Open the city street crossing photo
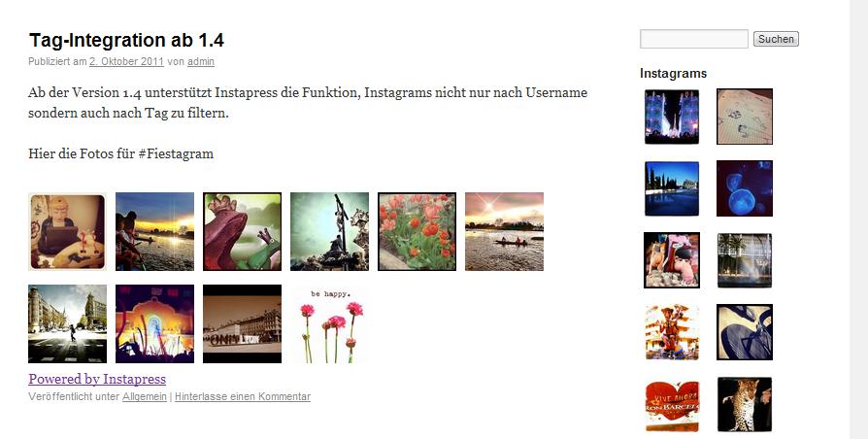Viewport: 868px width, 439px height. point(67,323)
